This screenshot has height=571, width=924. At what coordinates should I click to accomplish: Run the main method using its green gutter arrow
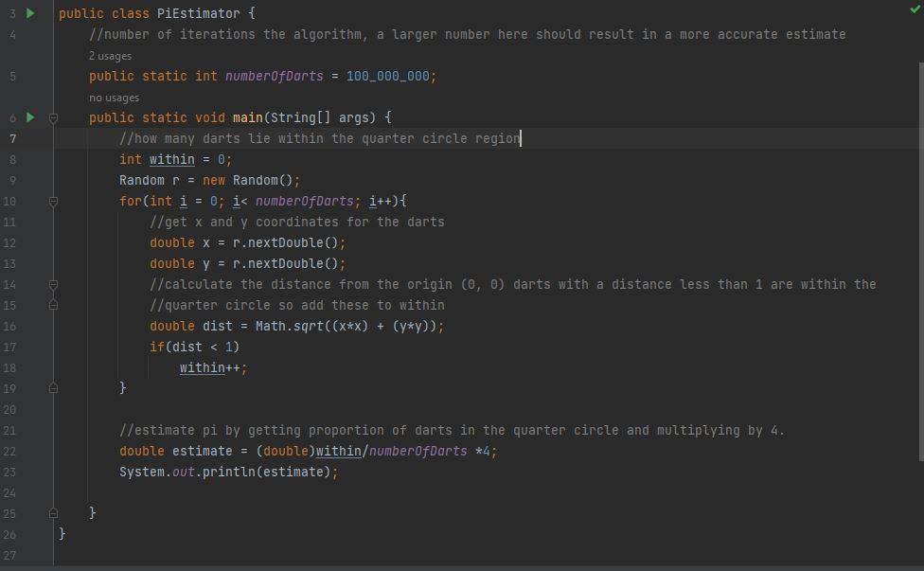[29, 117]
